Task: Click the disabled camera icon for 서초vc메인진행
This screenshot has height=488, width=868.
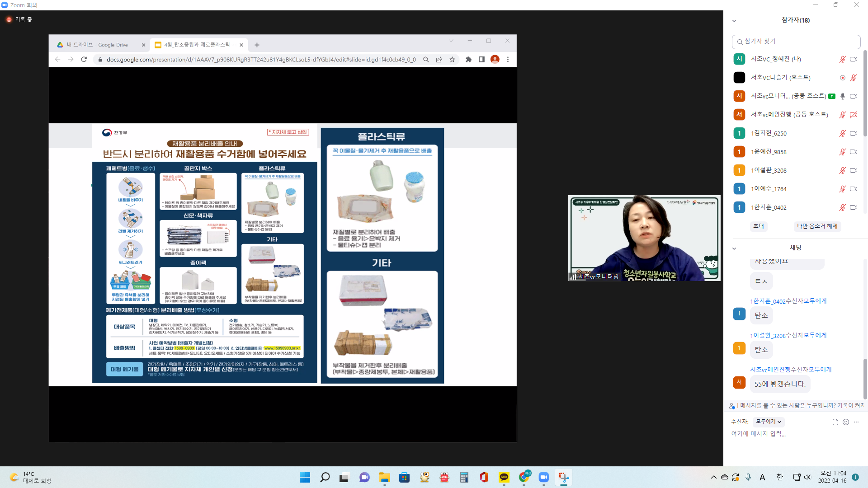Action: [x=854, y=115]
